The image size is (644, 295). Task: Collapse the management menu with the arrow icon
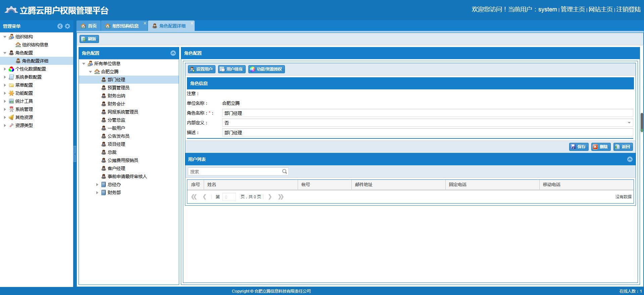click(x=60, y=26)
